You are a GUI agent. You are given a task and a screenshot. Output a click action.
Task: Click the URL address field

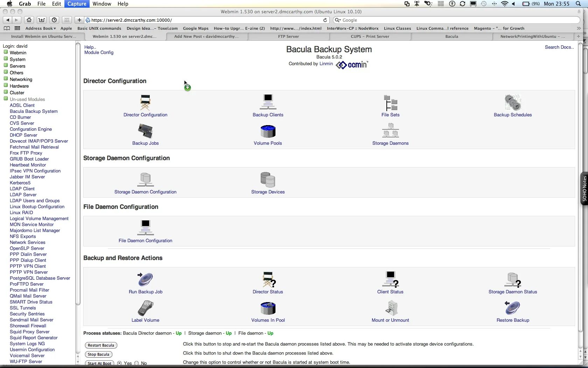click(206, 20)
